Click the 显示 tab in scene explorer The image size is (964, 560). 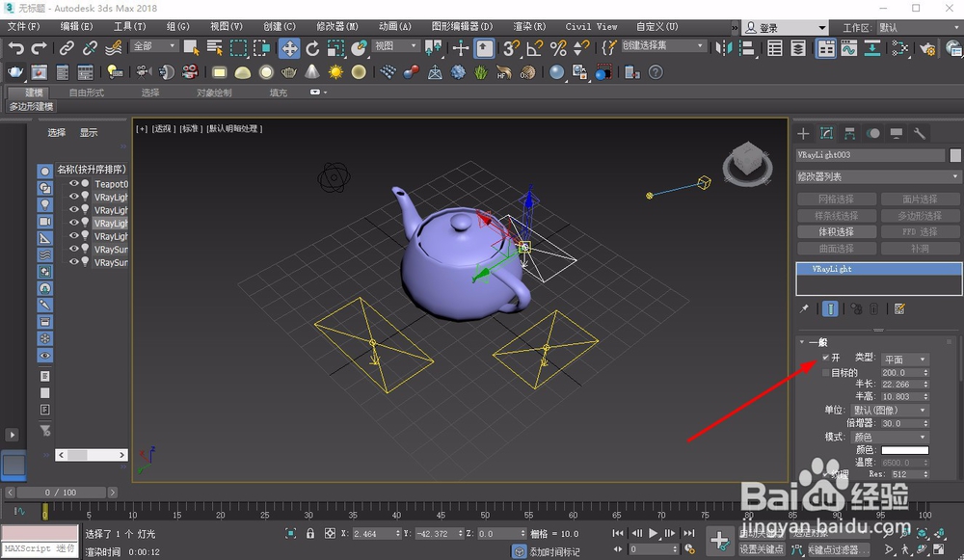pos(89,132)
